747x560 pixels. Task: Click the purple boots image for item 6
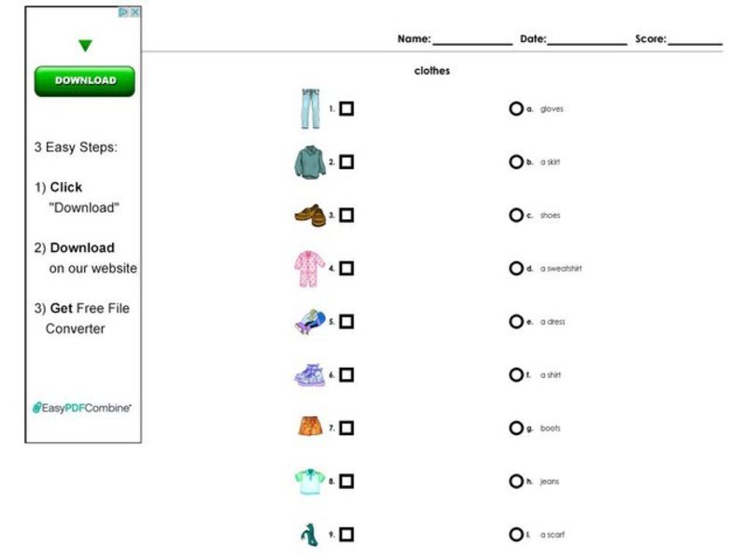pos(308,372)
